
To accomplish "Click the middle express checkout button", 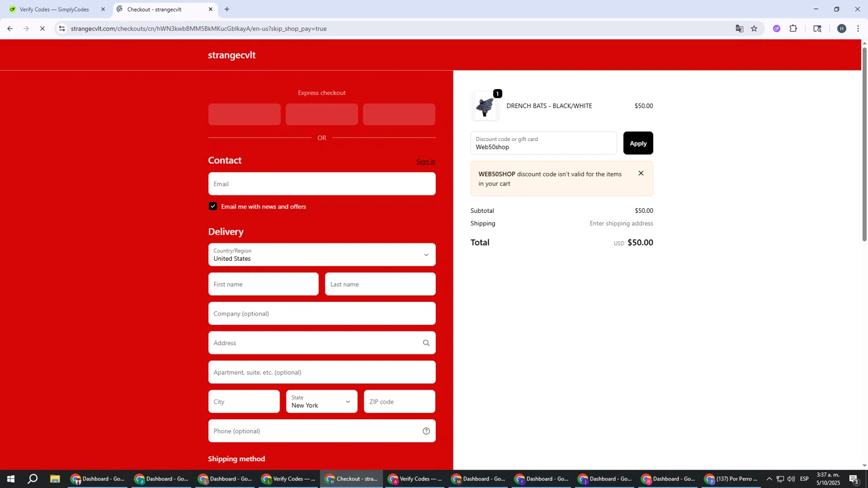I will pos(322,114).
